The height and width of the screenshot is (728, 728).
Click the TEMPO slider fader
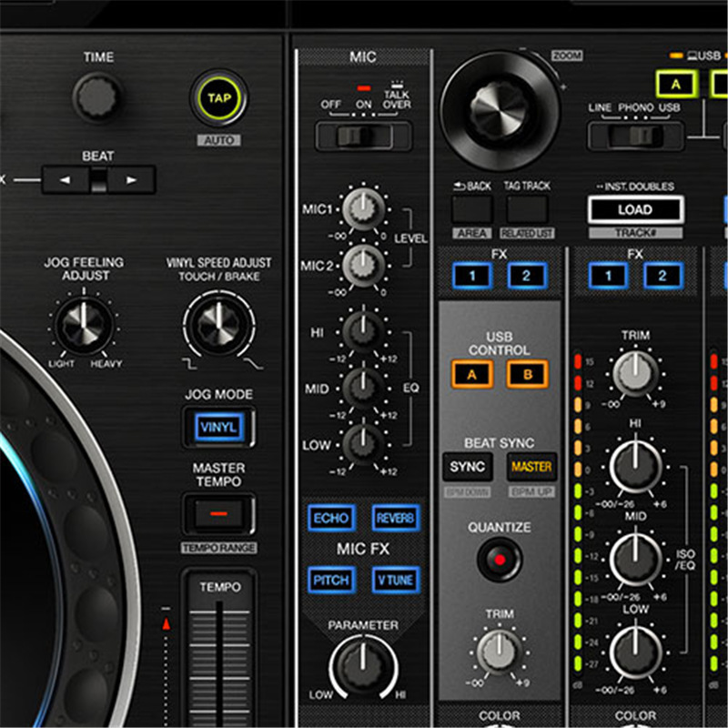[219, 648]
